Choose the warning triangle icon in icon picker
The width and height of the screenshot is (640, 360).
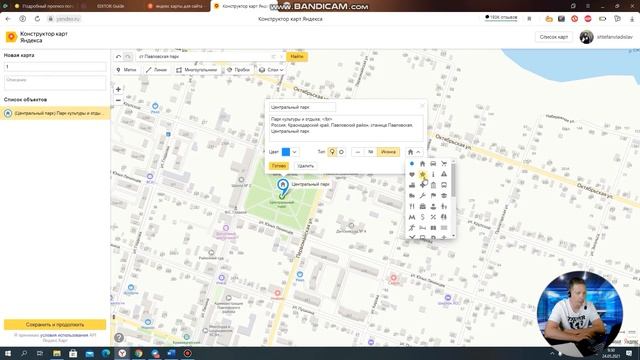tap(444, 174)
